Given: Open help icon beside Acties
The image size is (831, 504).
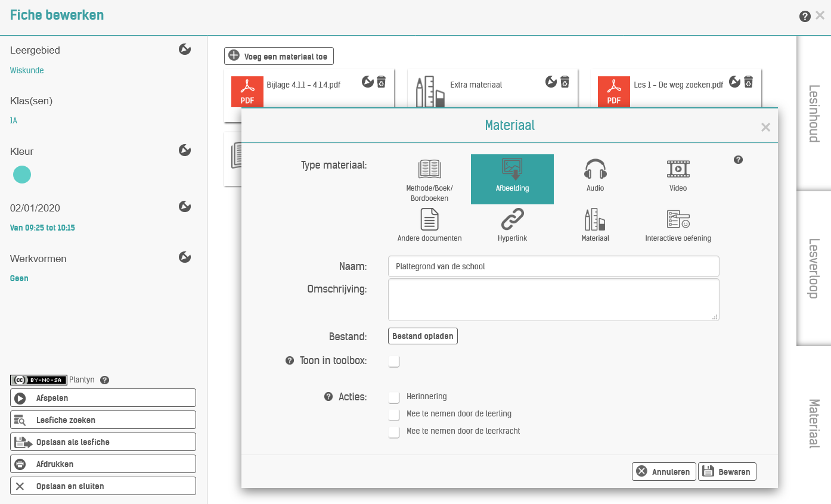Looking at the screenshot, I should pyautogui.click(x=328, y=396).
